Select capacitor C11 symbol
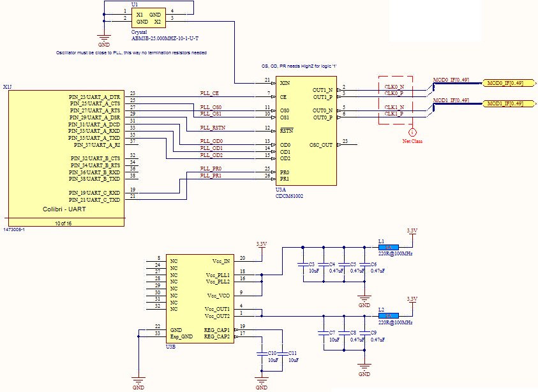The width and height of the screenshot is (538, 392). click(x=282, y=354)
